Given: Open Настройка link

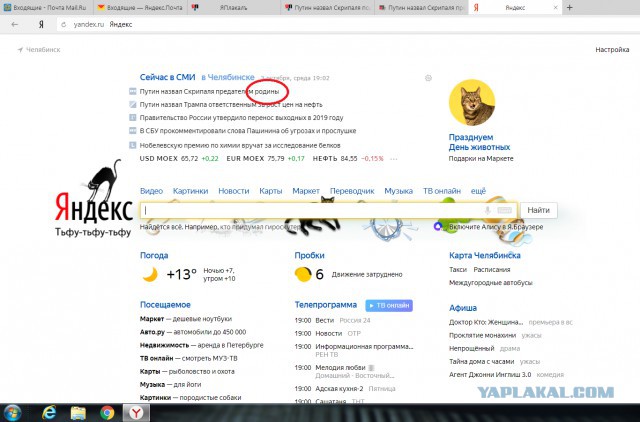Looking at the screenshot, I should [x=612, y=50].
